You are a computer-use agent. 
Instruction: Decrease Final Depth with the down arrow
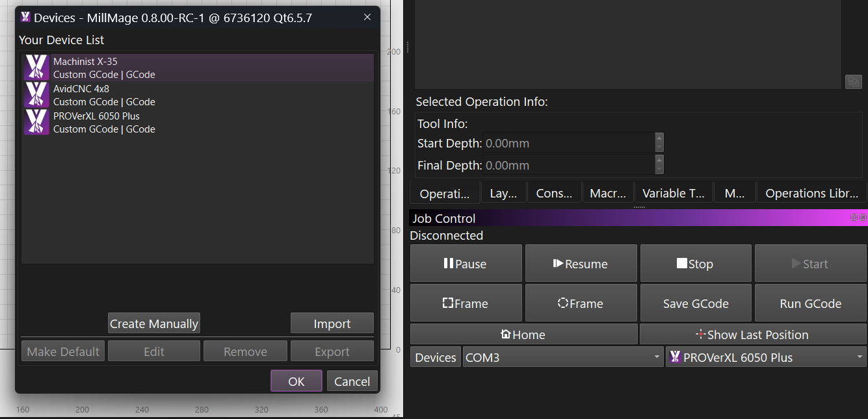(x=659, y=170)
